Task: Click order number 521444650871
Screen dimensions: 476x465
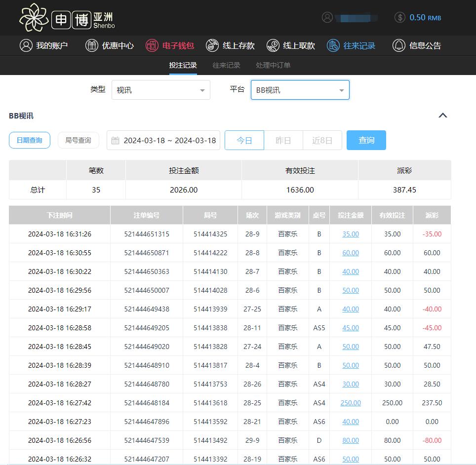Action: pyautogui.click(x=147, y=253)
